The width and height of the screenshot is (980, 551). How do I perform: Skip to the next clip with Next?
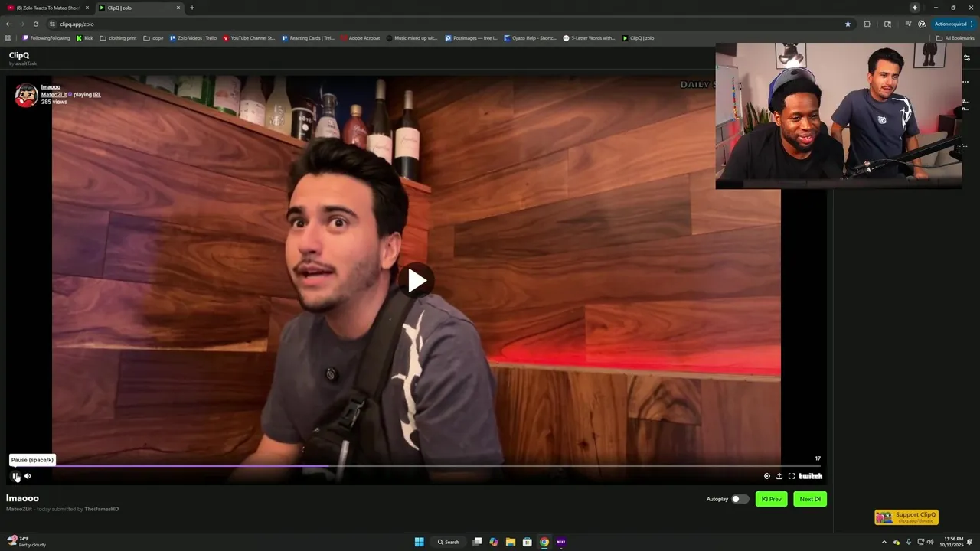[810, 499]
